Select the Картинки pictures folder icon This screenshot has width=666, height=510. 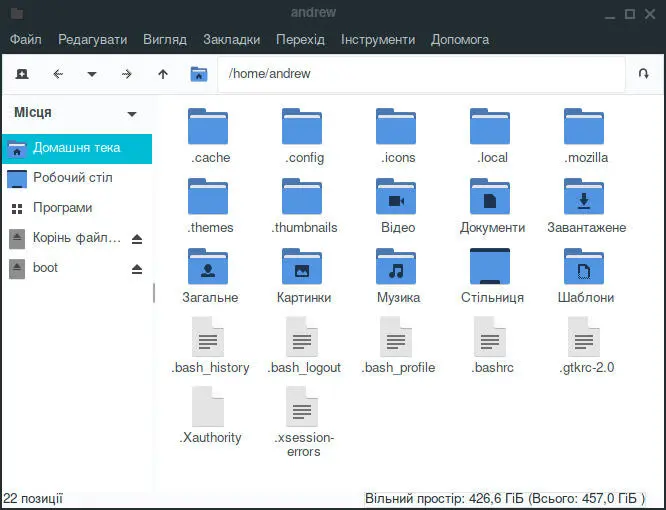coord(302,267)
